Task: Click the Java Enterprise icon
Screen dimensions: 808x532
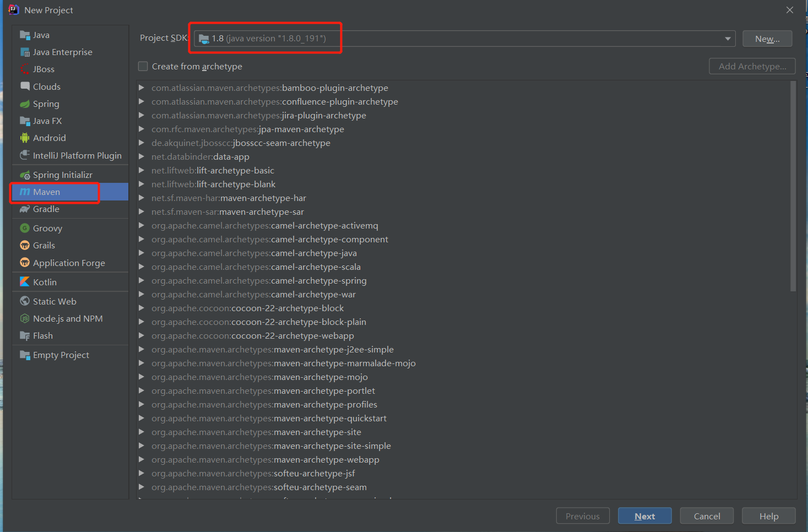Action: pyautogui.click(x=25, y=52)
